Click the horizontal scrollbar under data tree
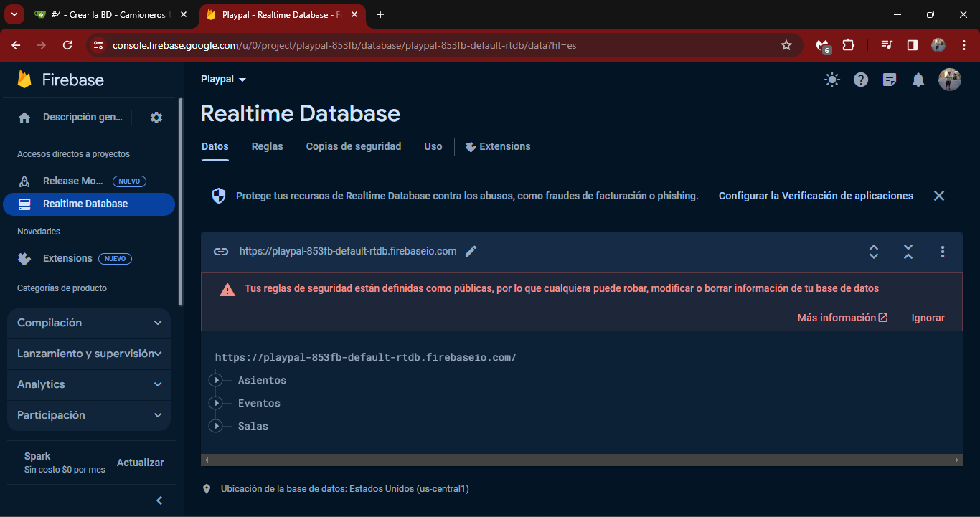The height and width of the screenshot is (517, 980). pos(581,460)
